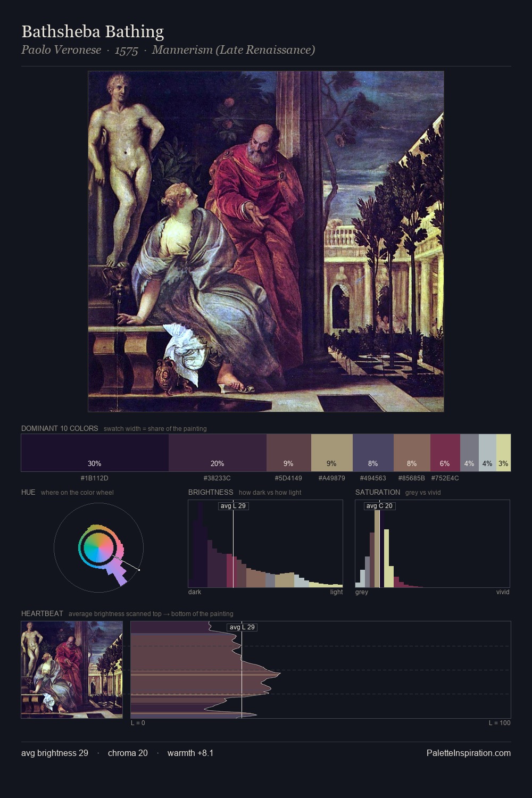Click hex code #494563
Screen dimensions: 532x798
pos(373,478)
